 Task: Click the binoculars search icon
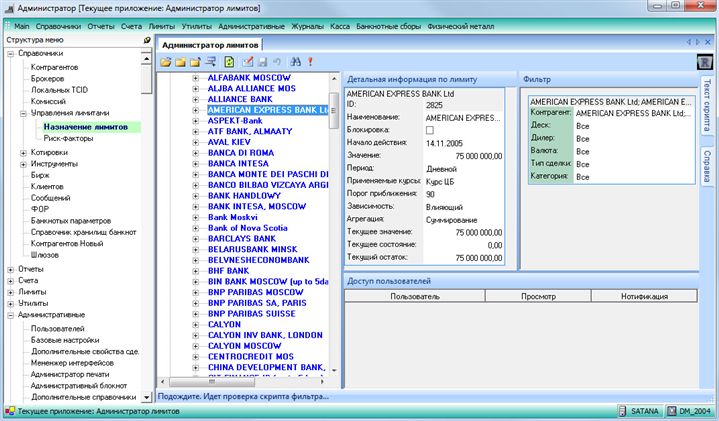(296, 62)
